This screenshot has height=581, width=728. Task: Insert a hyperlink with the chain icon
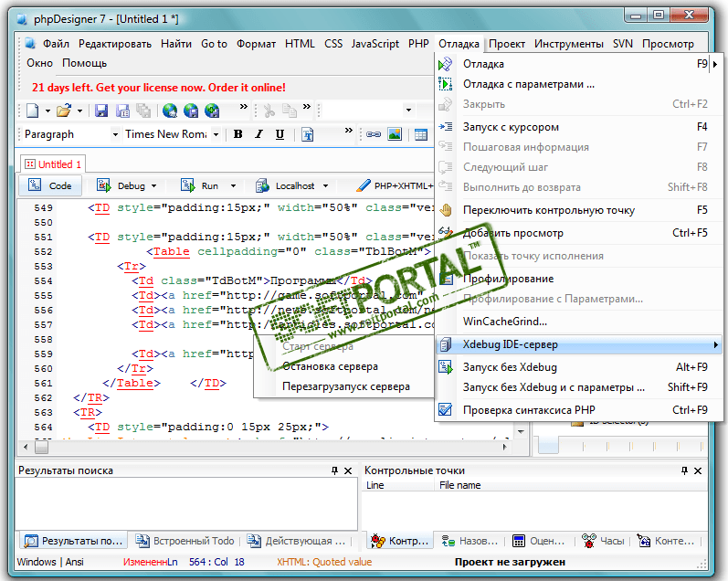click(x=374, y=134)
